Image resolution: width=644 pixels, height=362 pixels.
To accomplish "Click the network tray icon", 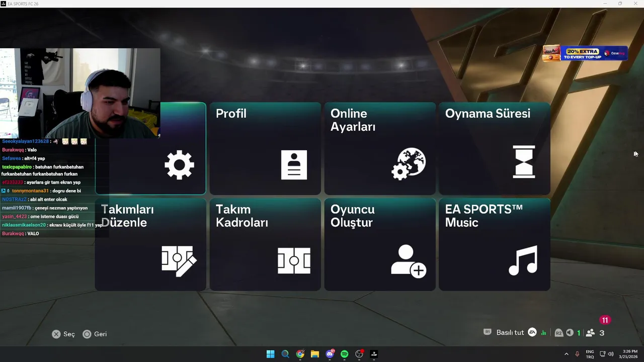I will (x=603, y=354).
